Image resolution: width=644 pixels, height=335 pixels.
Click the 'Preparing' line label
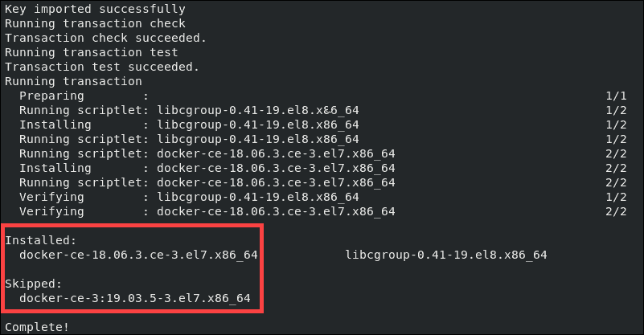51,96
